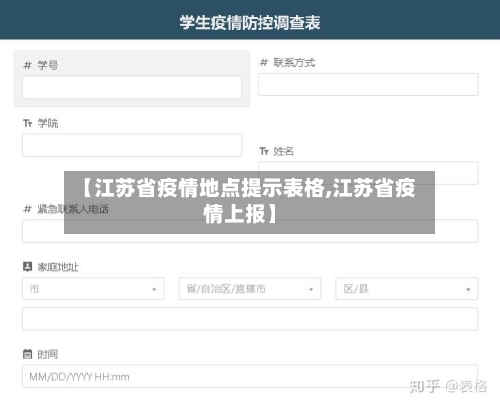The width and height of the screenshot is (500, 406).
Task: Open the 省/自治区/直辖市 dropdown
Action: tap(250, 289)
